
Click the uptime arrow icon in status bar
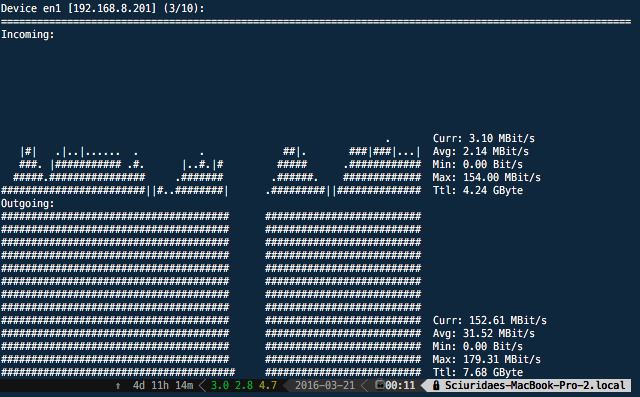(x=118, y=386)
